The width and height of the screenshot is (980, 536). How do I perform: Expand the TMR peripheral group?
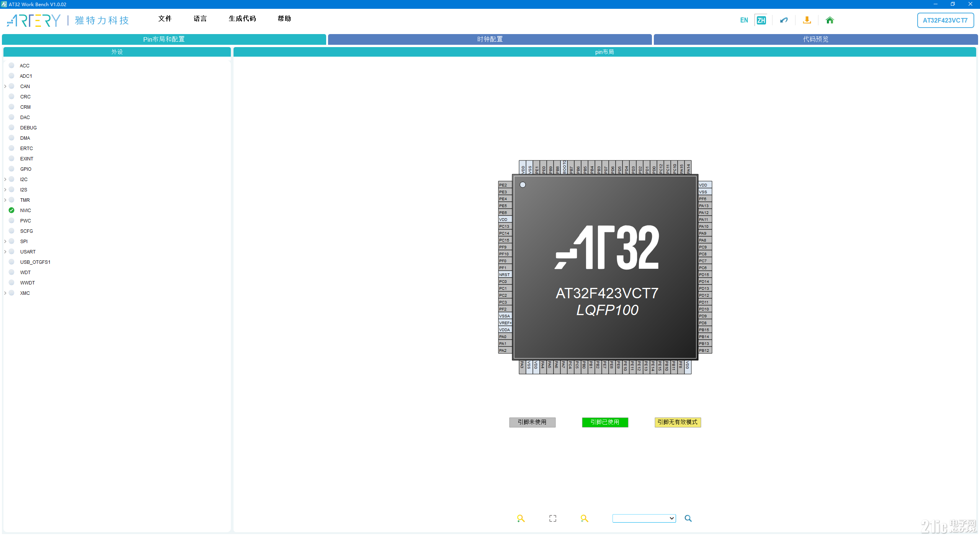(5, 200)
